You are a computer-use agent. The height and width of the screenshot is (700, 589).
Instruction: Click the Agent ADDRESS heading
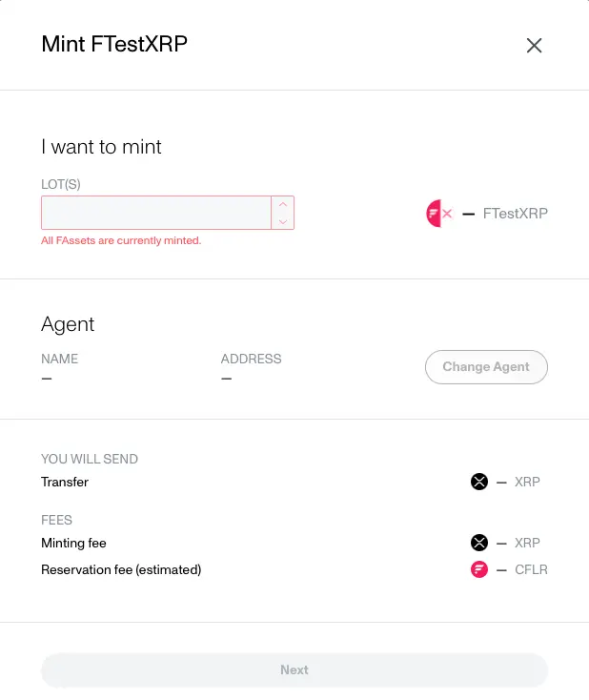pos(251,359)
